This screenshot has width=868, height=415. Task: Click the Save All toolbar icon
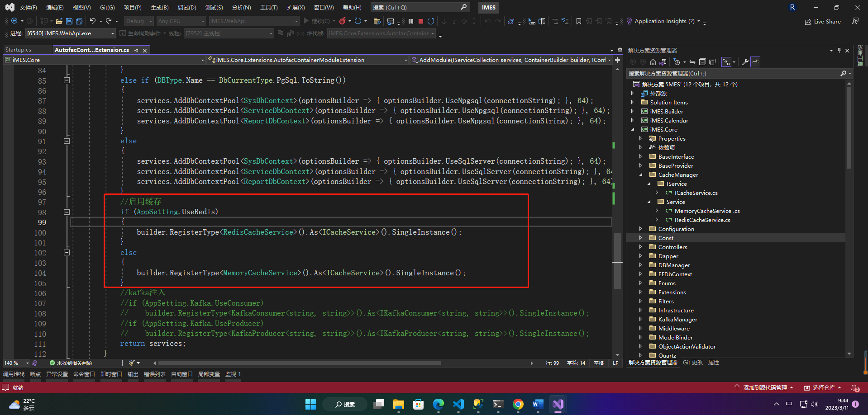coord(79,21)
